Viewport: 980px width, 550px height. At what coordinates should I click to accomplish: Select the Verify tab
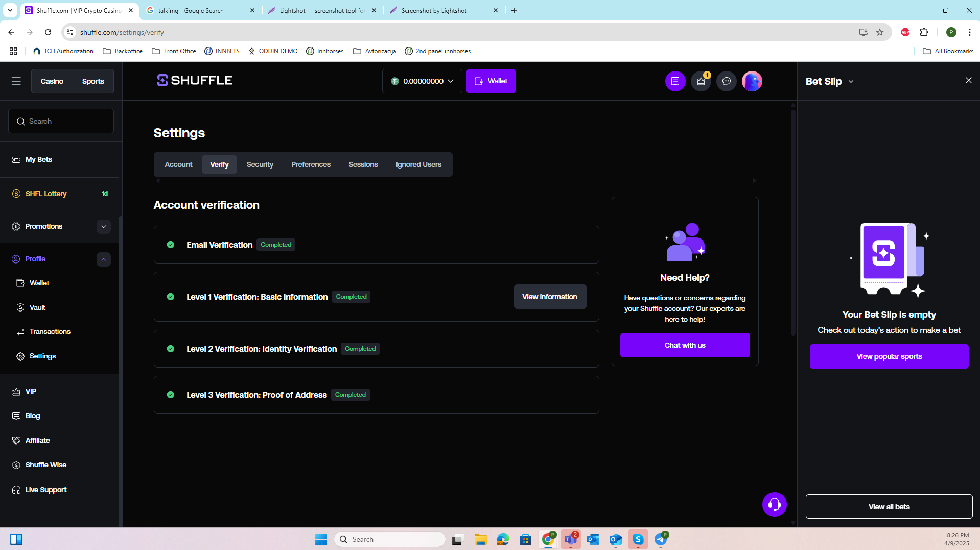pyautogui.click(x=219, y=164)
